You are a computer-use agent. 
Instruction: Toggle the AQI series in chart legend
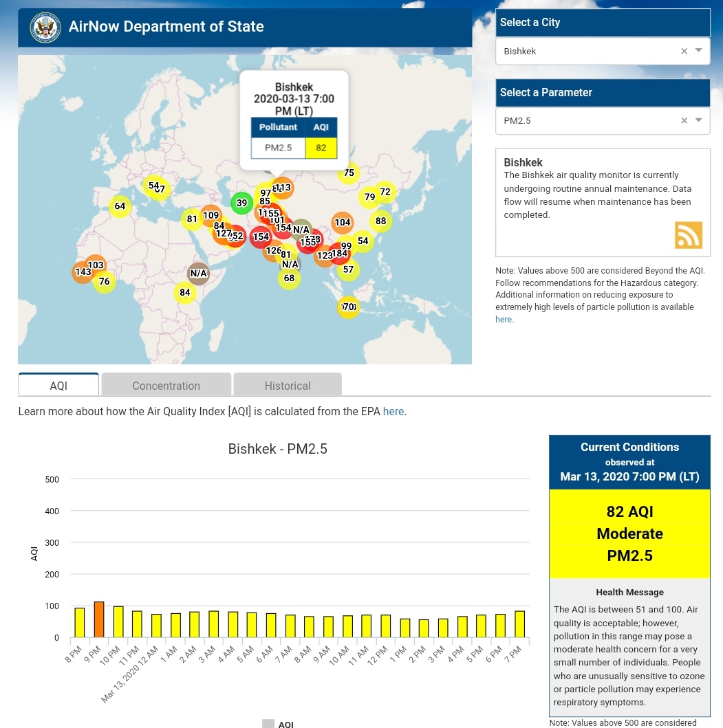pos(279,724)
